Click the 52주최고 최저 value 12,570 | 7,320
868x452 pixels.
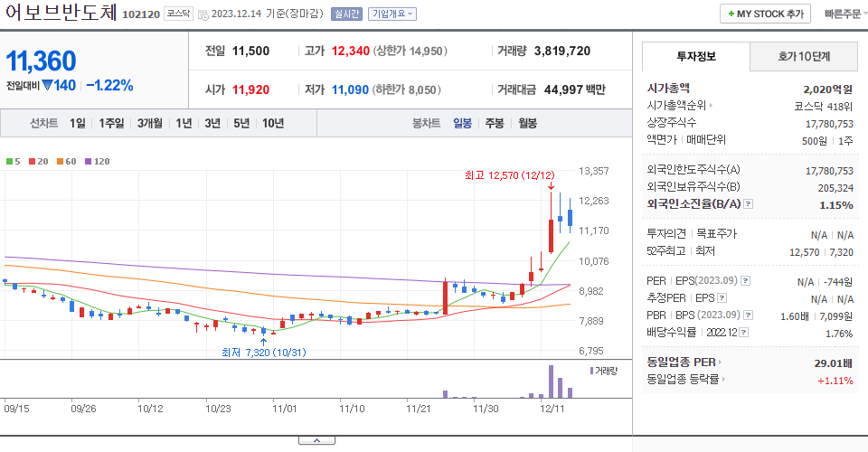click(x=821, y=252)
